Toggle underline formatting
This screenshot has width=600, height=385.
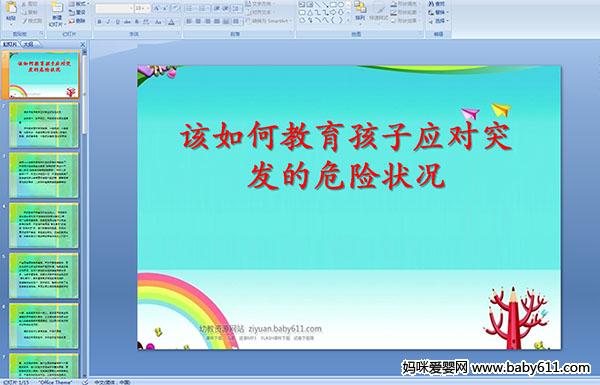pyautogui.click(x=117, y=22)
